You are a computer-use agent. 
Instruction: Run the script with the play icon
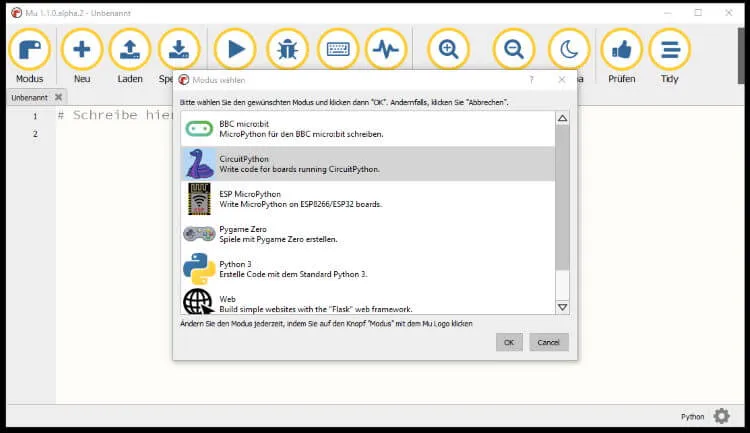click(236, 49)
